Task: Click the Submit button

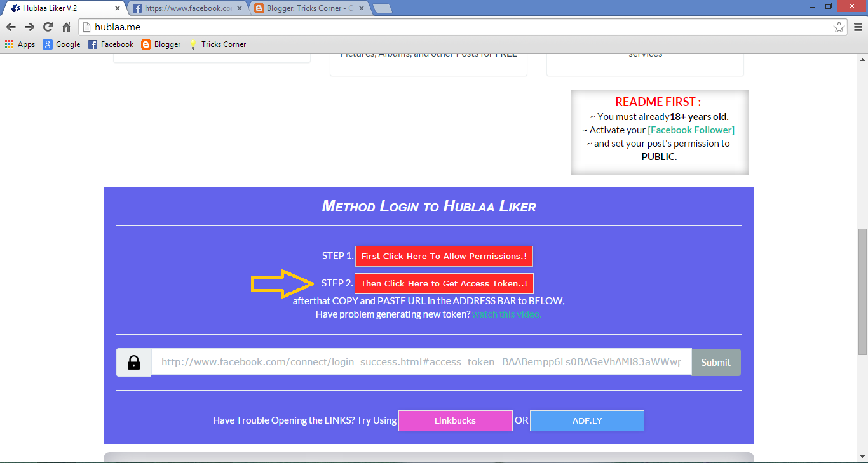Action: tap(715, 362)
